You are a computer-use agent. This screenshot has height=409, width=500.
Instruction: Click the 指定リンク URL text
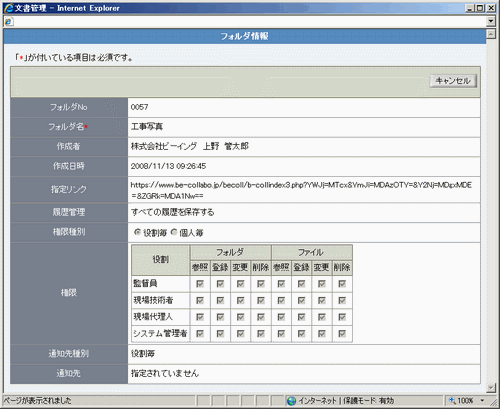[301, 190]
